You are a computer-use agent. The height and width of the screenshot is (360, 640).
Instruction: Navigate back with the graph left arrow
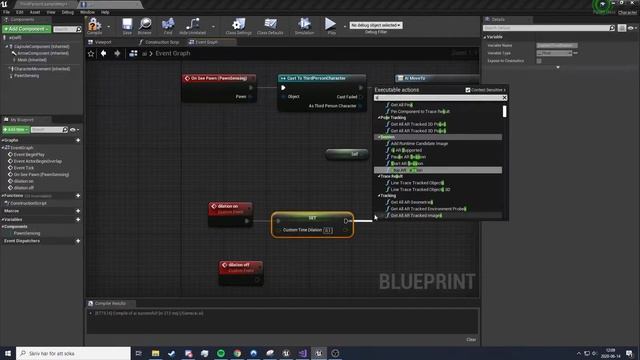point(104,53)
